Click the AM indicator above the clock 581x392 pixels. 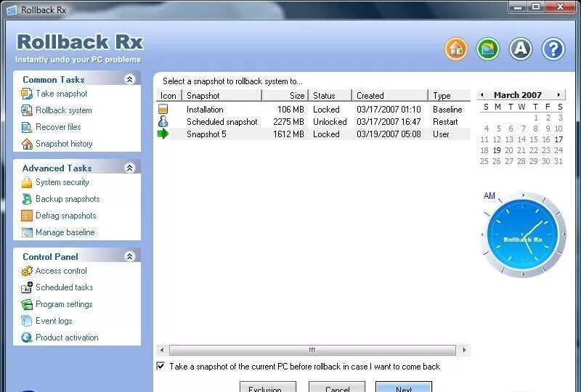click(489, 195)
